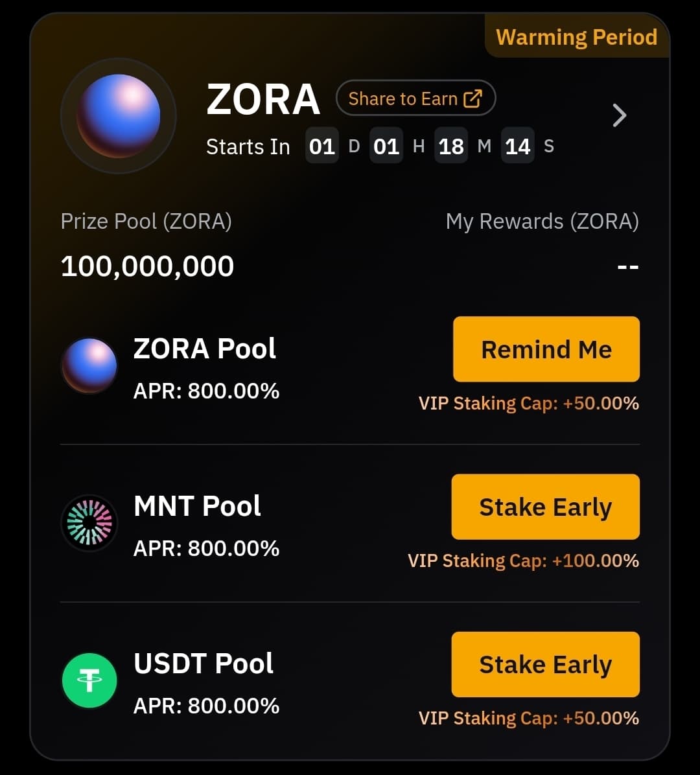Viewport: 700px width, 775px height.
Task: Click the Warming Period badge
Action: coord(576,37)
